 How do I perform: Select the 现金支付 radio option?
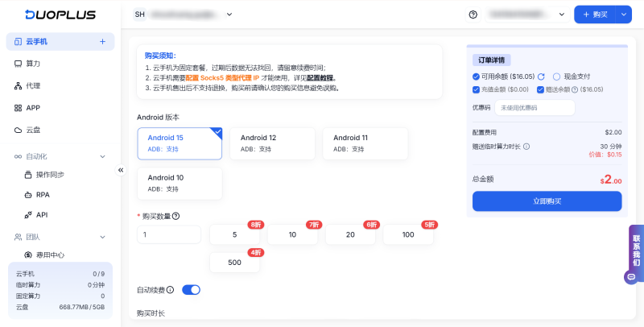[556, 77]
